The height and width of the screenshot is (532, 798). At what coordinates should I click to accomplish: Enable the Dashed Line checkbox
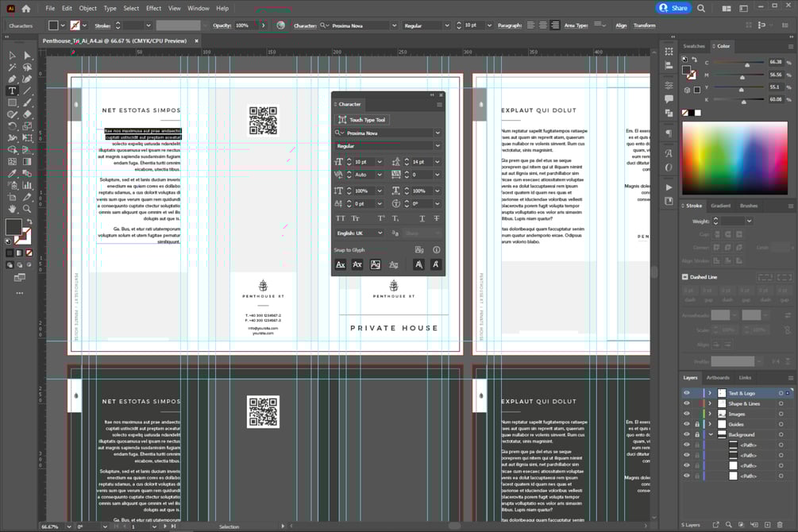point(685,277)
